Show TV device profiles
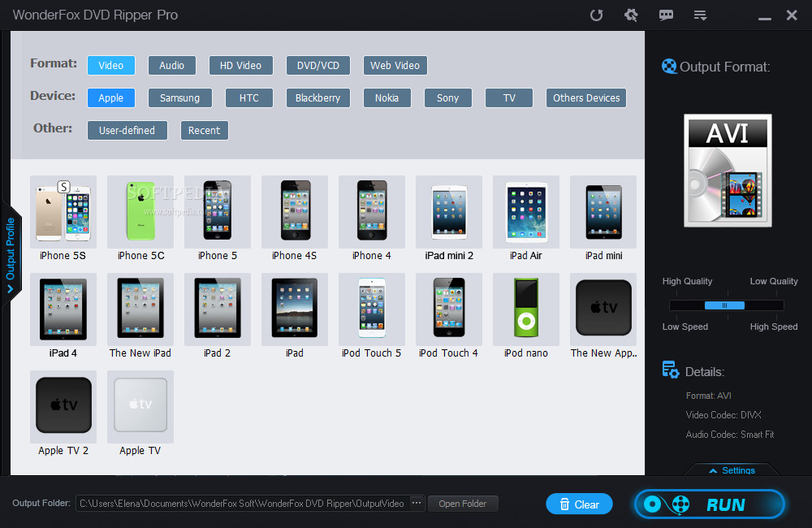This screenshot has height=528, width=812. pos(509,98)
